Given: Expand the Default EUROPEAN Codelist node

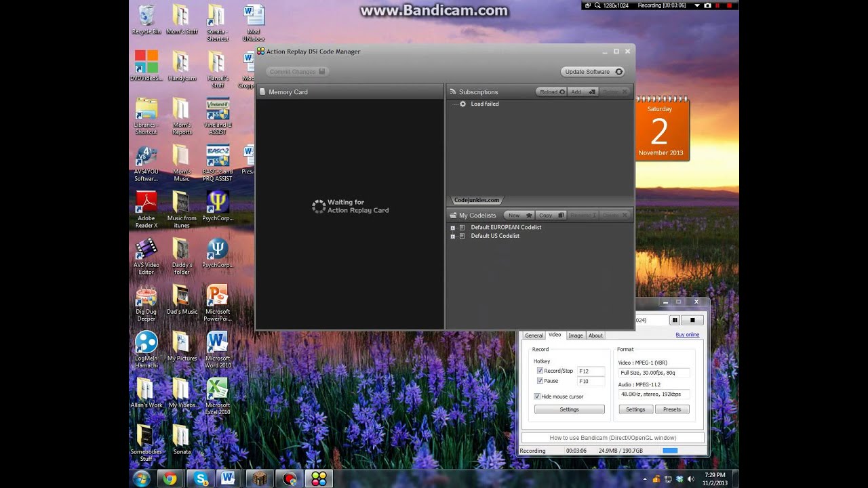Looking at the screenshot, I should tap(453, 228).
